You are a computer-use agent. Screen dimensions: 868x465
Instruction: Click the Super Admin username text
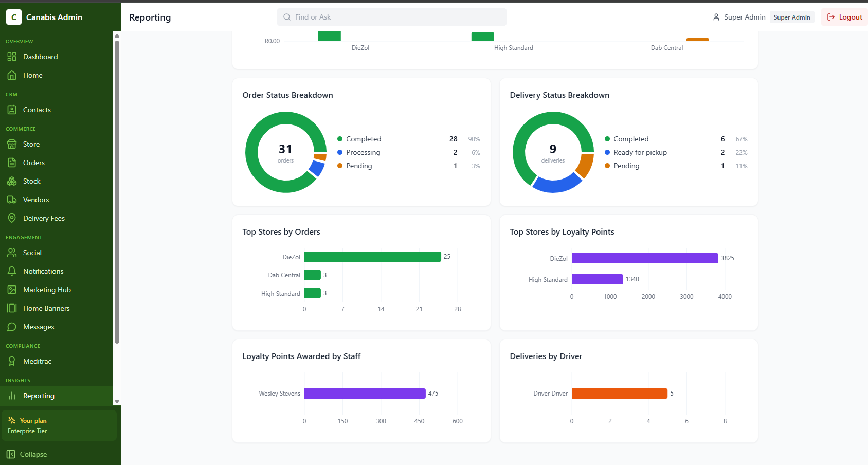click(x=745, y=17)
